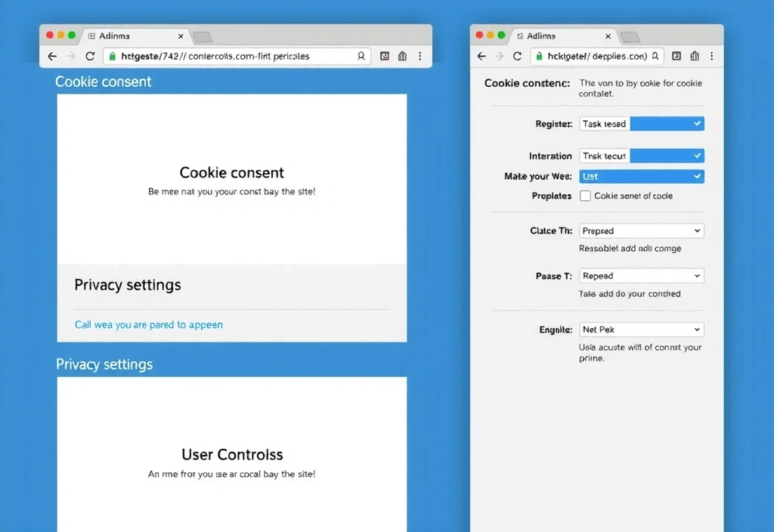Image resolution: width=774 pixels, height=532 pixels.
Task: Click the extensions icon right of the address bar
Action: pyautogui.click(x=385, y=56)
